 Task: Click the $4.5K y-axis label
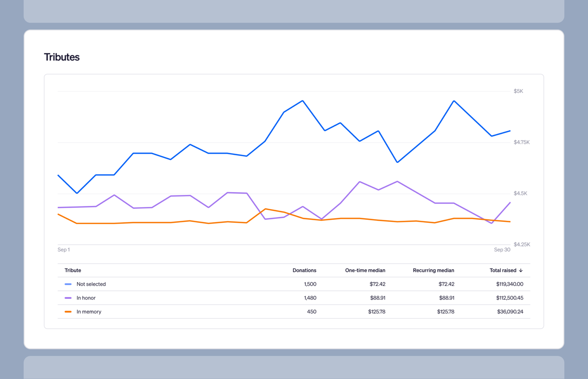(x=520, y=194)
